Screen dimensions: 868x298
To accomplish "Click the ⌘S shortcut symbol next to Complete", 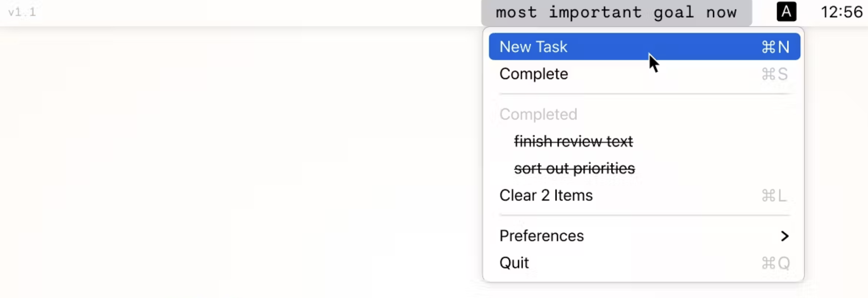I will tap(774, 74).
